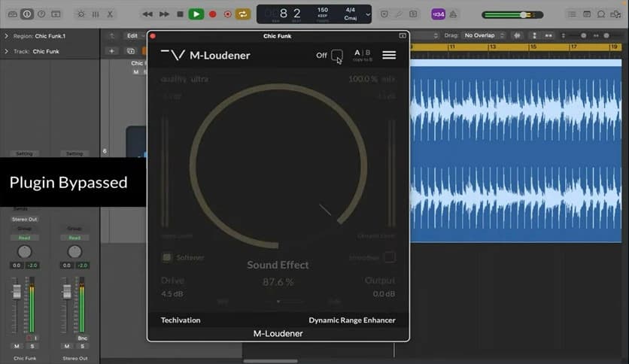Add a new track with plus button
The image size is (629, 364).
111,51
